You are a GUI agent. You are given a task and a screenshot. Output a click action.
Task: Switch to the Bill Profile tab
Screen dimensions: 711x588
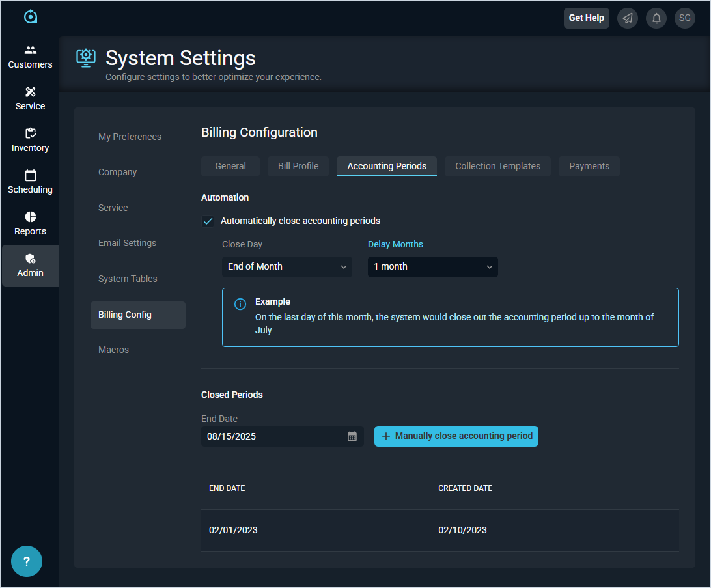click(x=298, y=166)
